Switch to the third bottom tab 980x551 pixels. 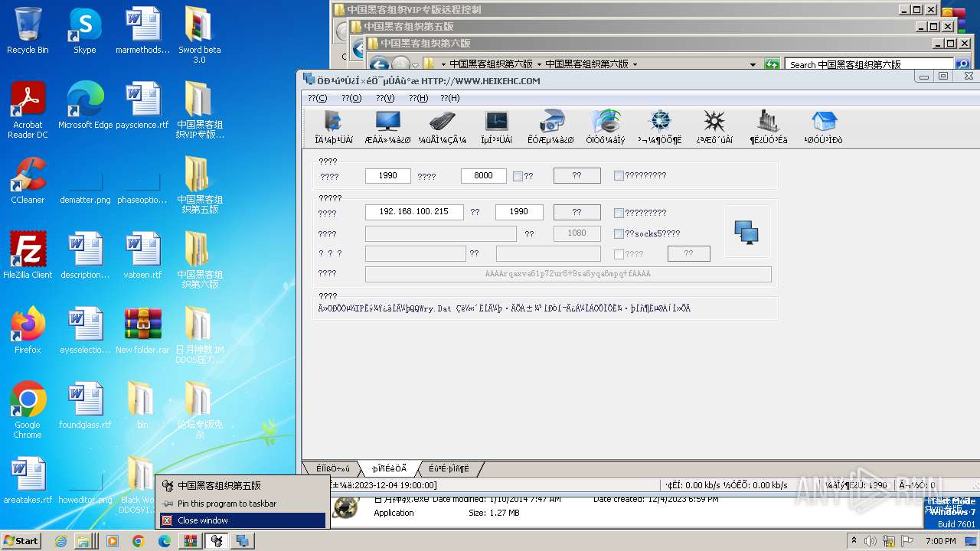tap(449, 468)
